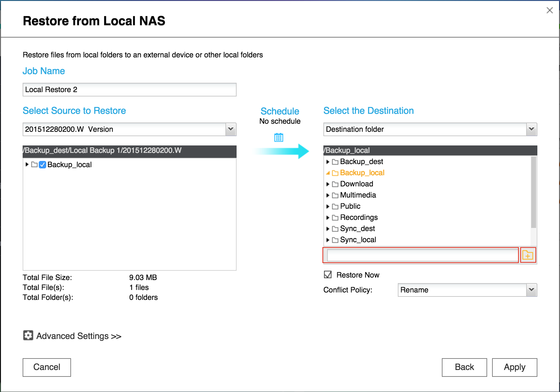This screenshot has width=560, height=392.
Task: Click the Advanced Settings gear icon
Action: click(28, 336)
